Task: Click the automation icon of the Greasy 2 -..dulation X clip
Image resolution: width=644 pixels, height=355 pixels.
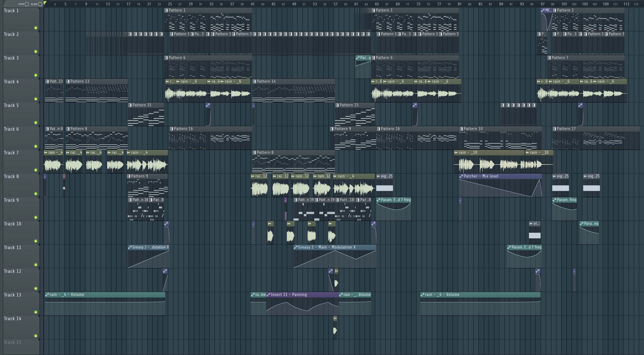Action: click(130, 247)
